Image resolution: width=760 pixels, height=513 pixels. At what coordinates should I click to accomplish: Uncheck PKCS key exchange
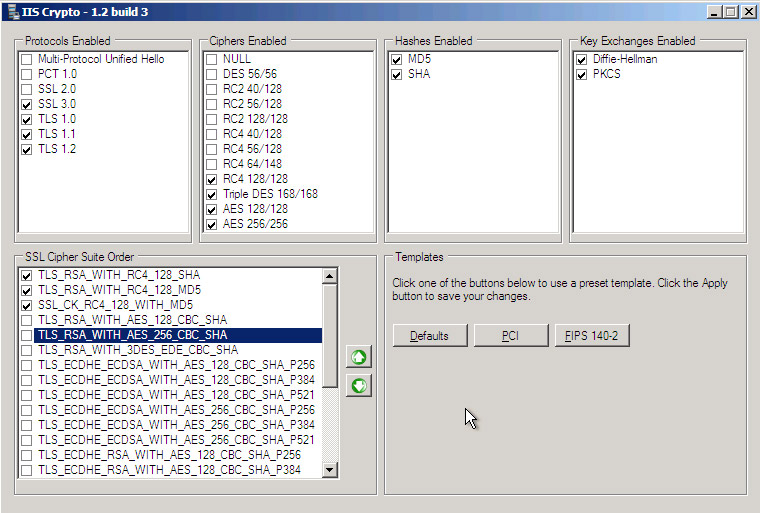pyautogui.click(x=582, y=74)
